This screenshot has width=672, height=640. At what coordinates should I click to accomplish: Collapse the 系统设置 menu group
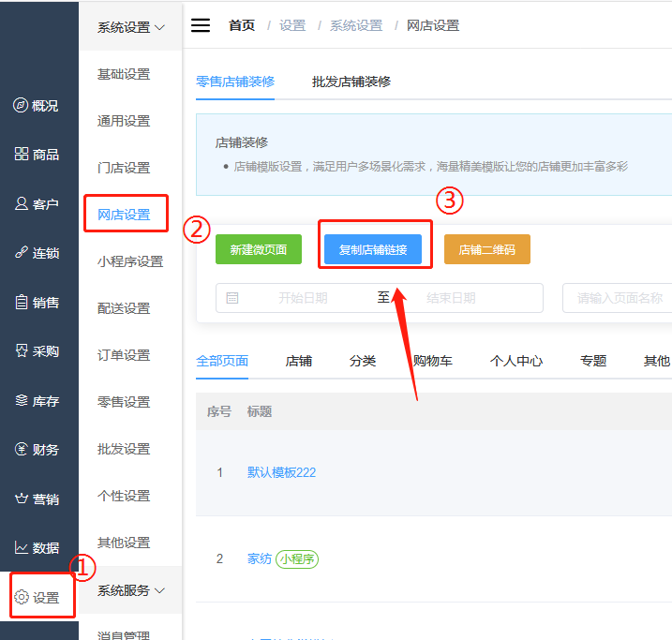pos(130,27)
